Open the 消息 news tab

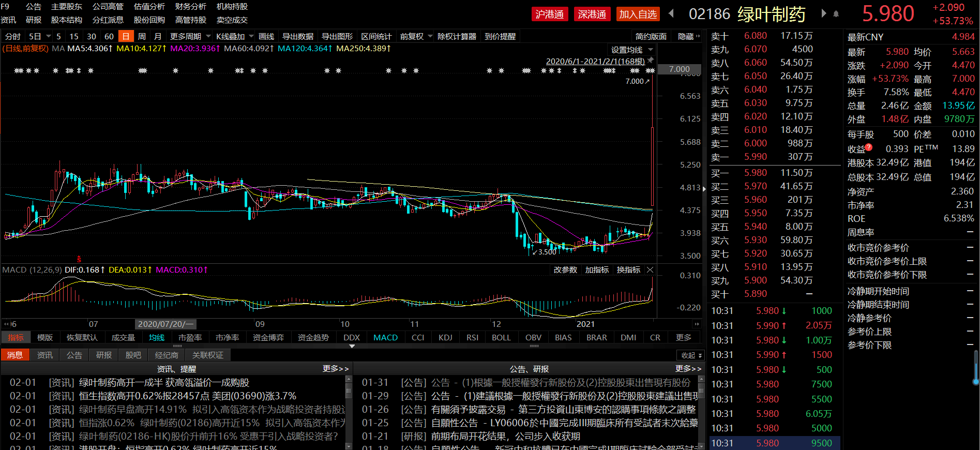(15, 355)
